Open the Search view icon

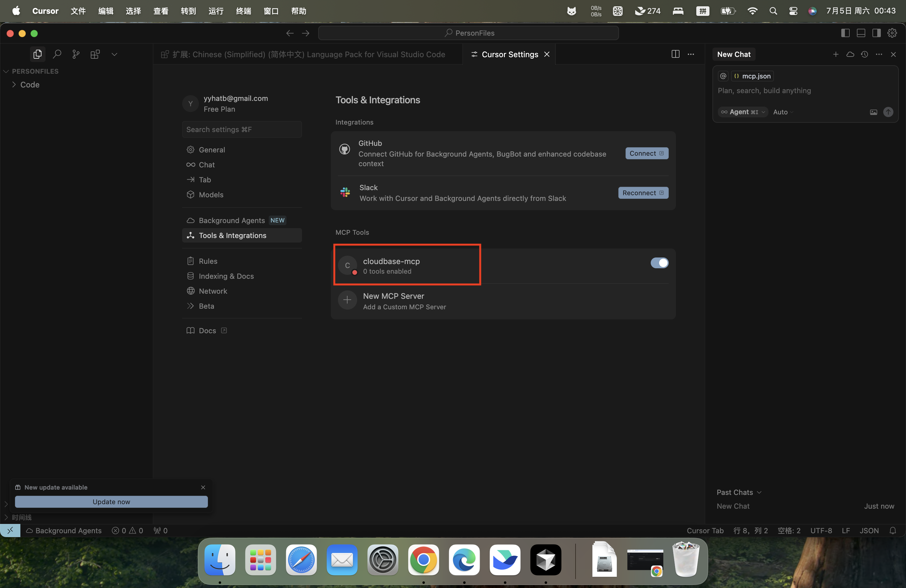pyautogui.click(x=57, y=54)
